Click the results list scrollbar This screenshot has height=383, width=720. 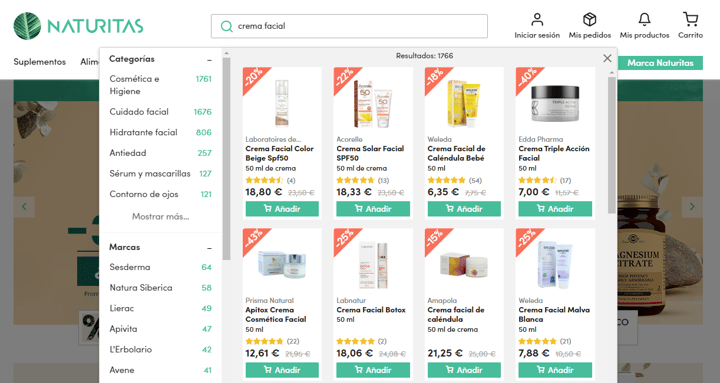pos(611,145)
